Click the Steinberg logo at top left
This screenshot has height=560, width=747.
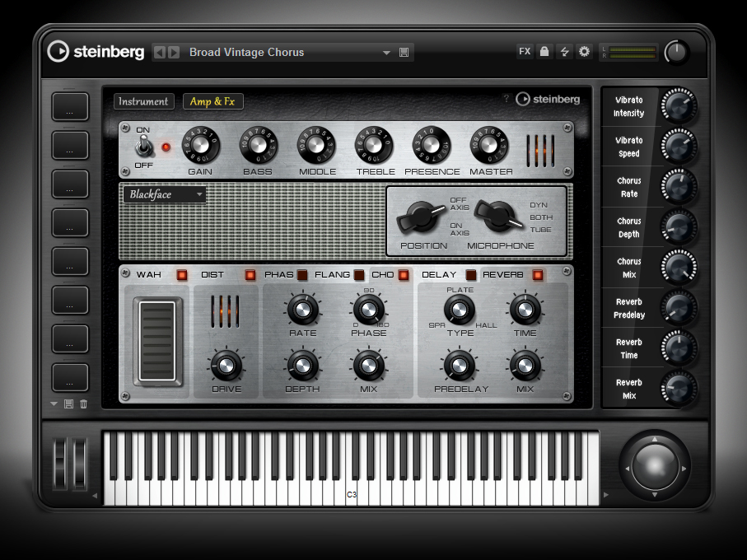pyautogui.click(x=96, y=51)
